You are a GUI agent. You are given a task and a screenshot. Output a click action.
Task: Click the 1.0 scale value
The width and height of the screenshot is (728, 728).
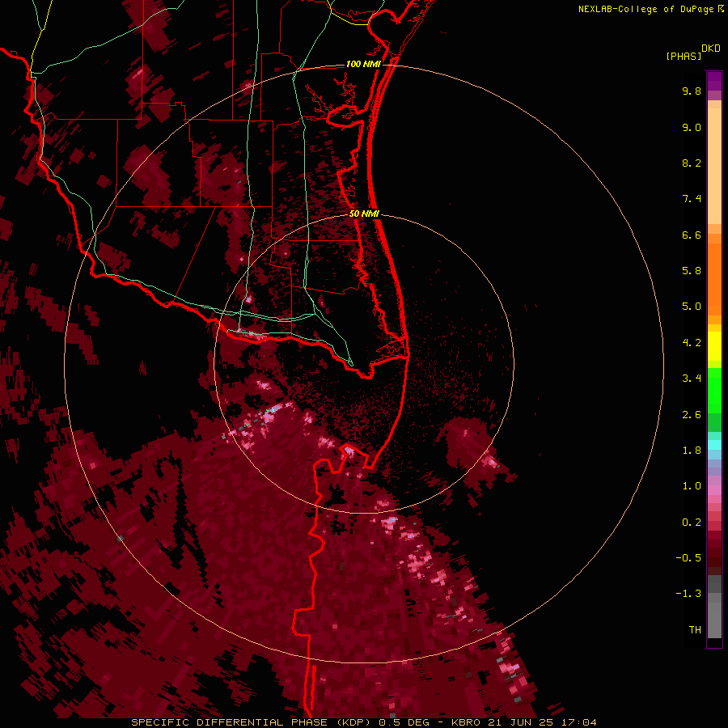[x=692, y=486]
